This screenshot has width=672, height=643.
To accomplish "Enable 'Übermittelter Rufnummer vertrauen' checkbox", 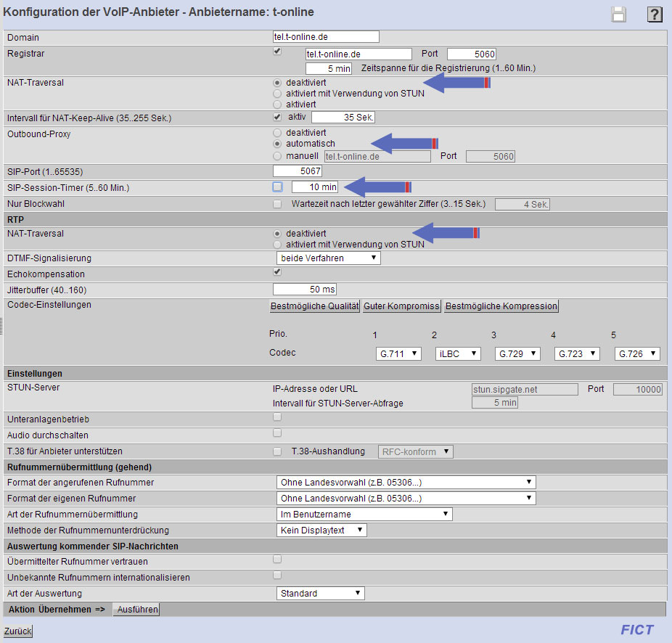I will (x=277, y=559).
